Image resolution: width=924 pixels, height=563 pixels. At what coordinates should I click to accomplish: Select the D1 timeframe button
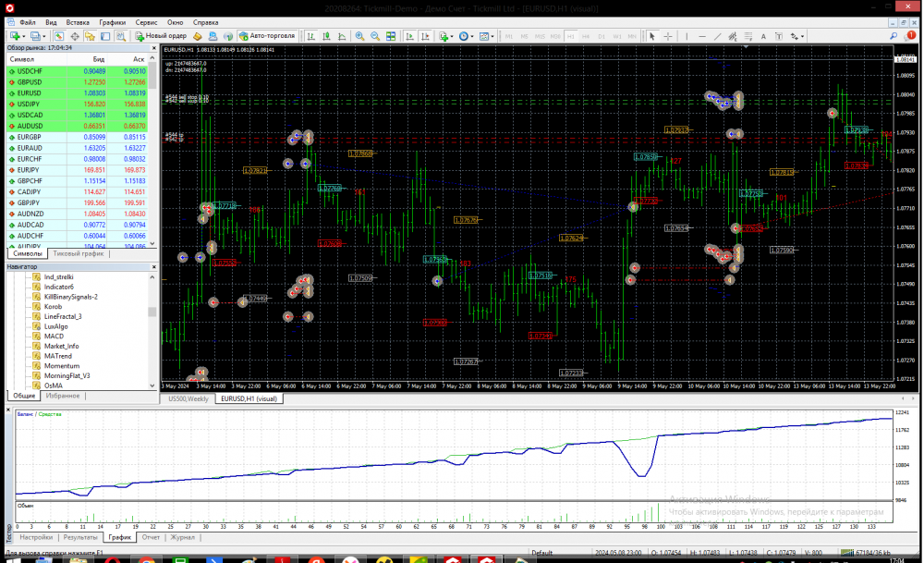[602, 36]
